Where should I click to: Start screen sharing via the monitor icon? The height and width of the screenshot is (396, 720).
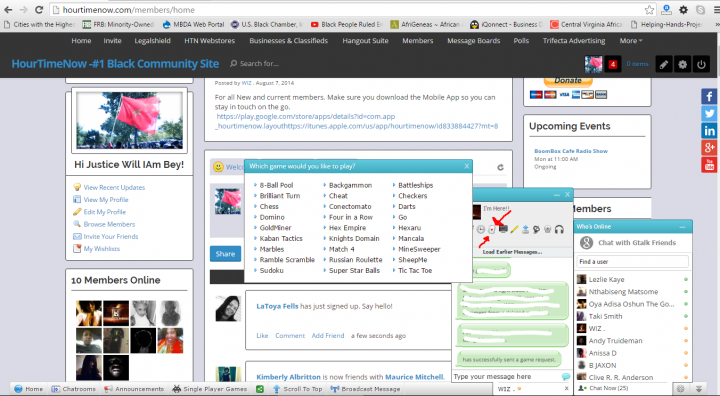coord(503,229)
